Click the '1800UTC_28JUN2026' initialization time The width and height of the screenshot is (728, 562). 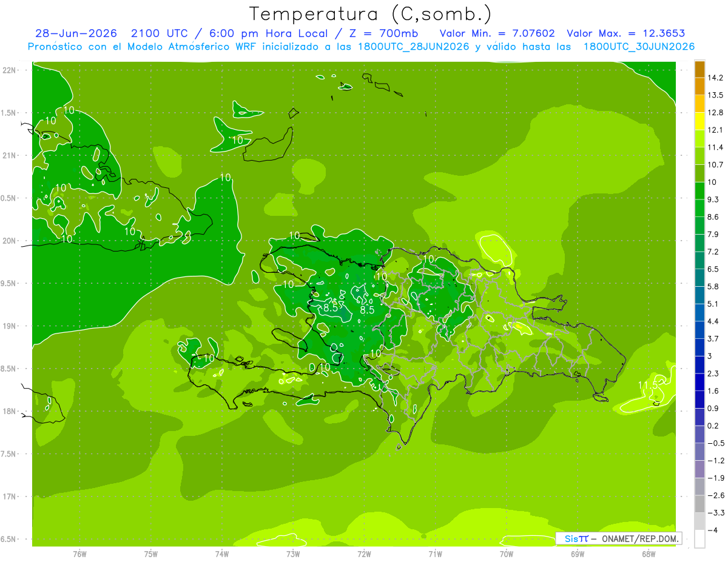coord(412,46)
